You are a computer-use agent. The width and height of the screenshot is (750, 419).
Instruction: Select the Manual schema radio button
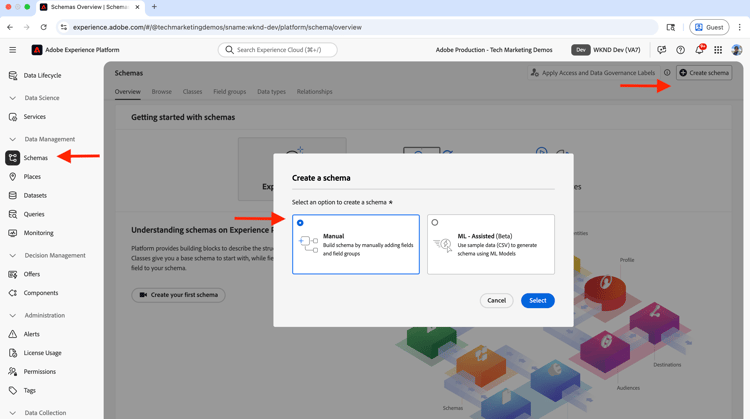pos(300,223)
